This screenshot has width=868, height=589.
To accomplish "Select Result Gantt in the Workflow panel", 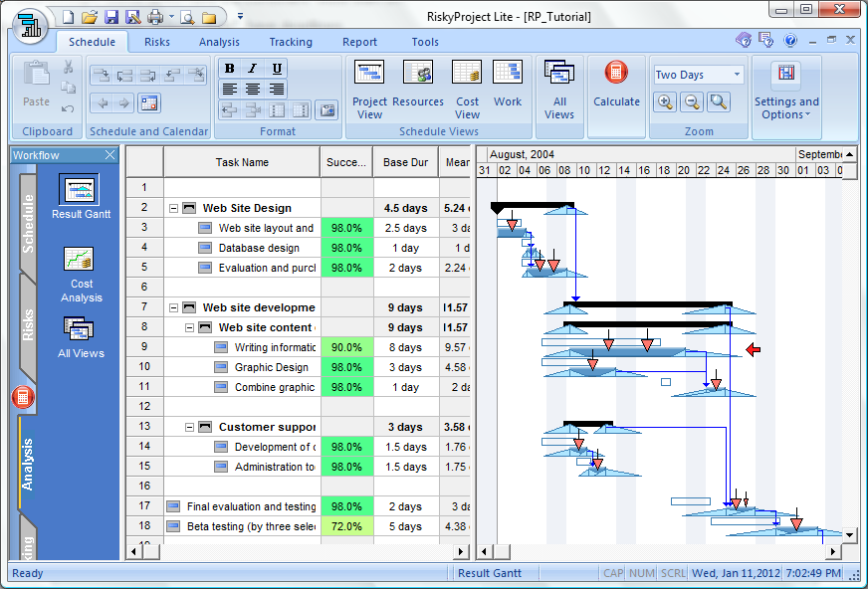I will tap(80, 189).
